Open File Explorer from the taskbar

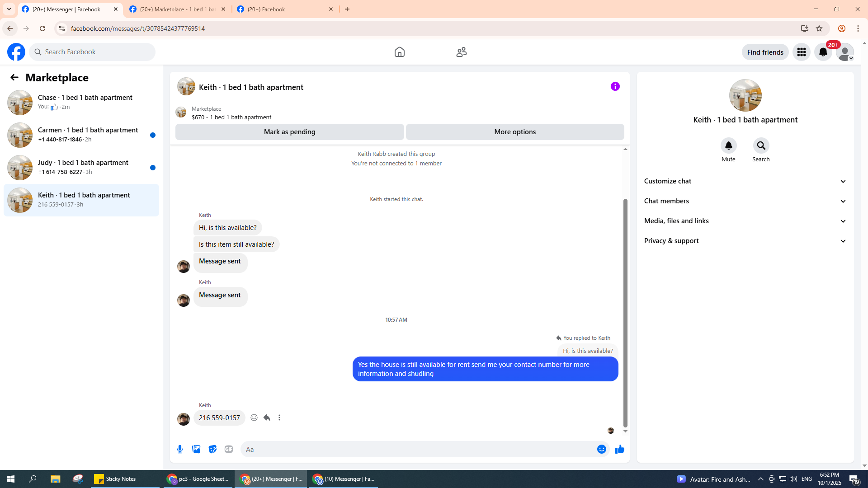[x=55, y=479]
